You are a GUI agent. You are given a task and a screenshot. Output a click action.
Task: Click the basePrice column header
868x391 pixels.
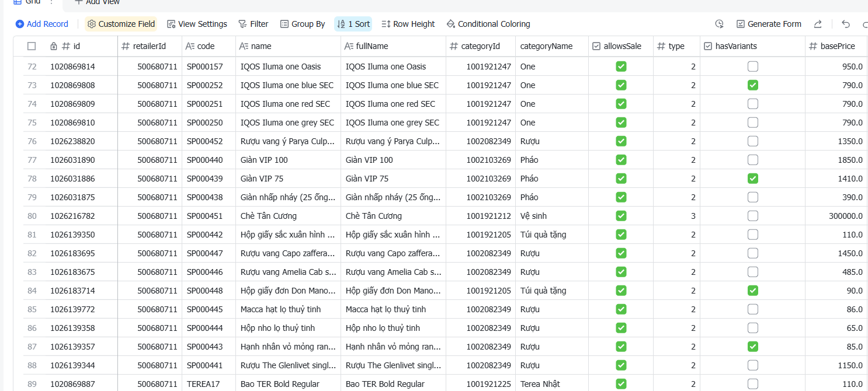836,46
